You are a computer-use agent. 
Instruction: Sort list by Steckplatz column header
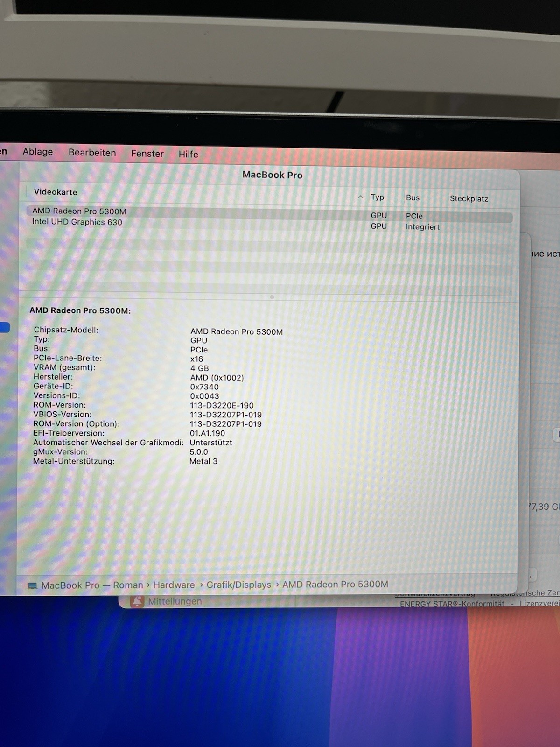469,198
